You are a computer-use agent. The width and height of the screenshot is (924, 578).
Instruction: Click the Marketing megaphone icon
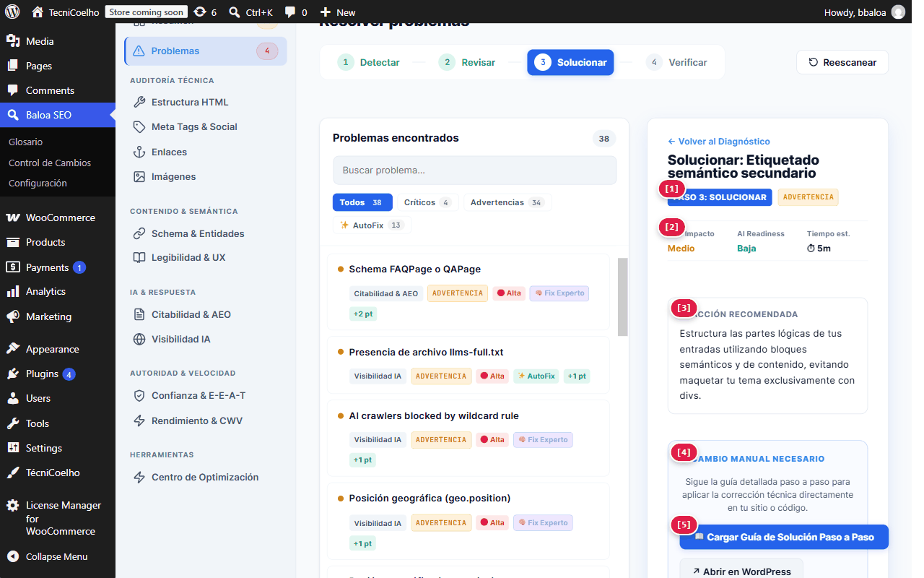[12, 316]
